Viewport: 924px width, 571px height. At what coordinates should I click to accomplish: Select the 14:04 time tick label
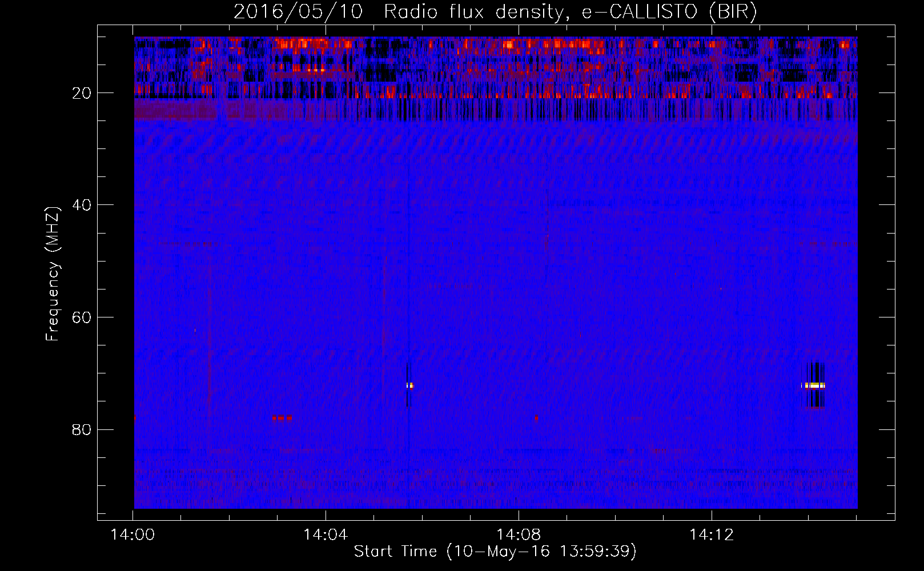(x=326, y=534)
